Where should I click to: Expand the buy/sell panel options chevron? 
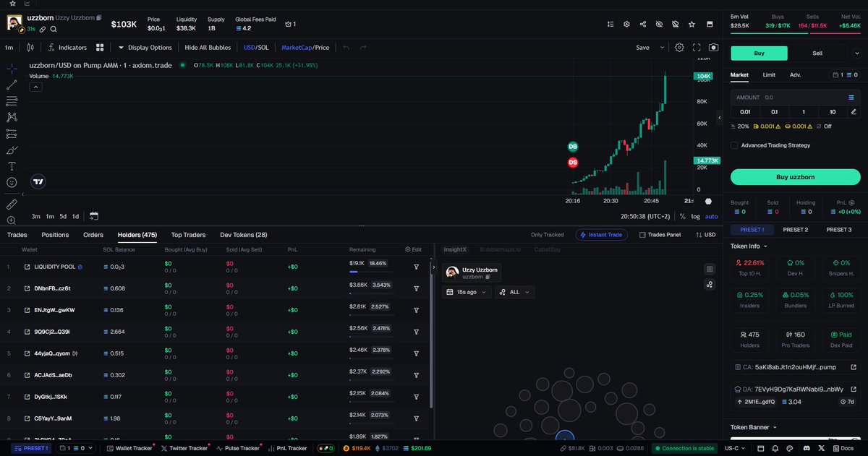click(859, 53)
